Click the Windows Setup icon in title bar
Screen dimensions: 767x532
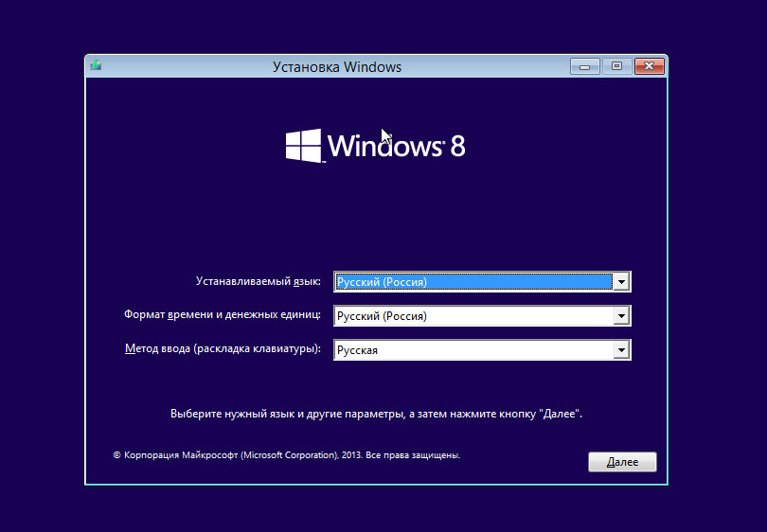click(96, 65)
